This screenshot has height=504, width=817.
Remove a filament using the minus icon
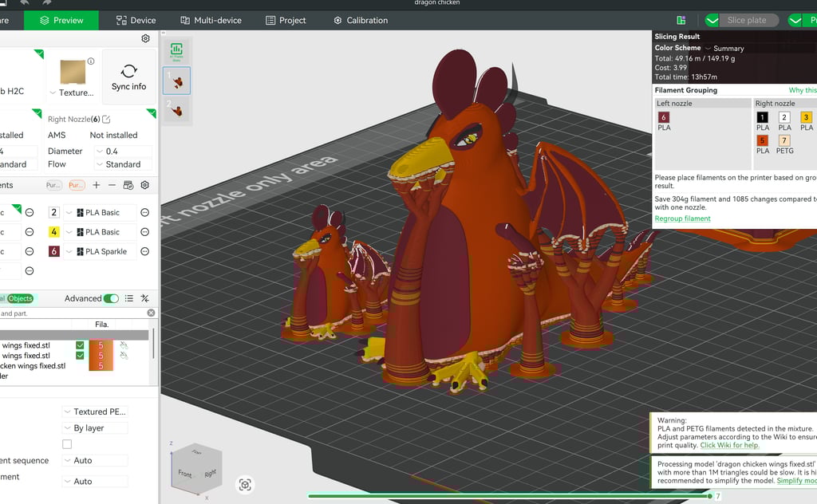point(112,185)
